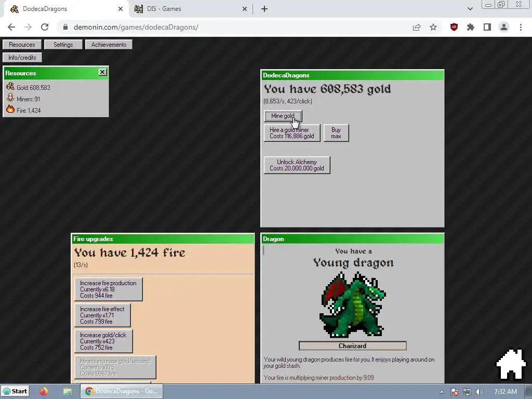Click the green dragon sprite image
Image resolution: width=532 pixels, height=399 pixels.
[352, 304]
